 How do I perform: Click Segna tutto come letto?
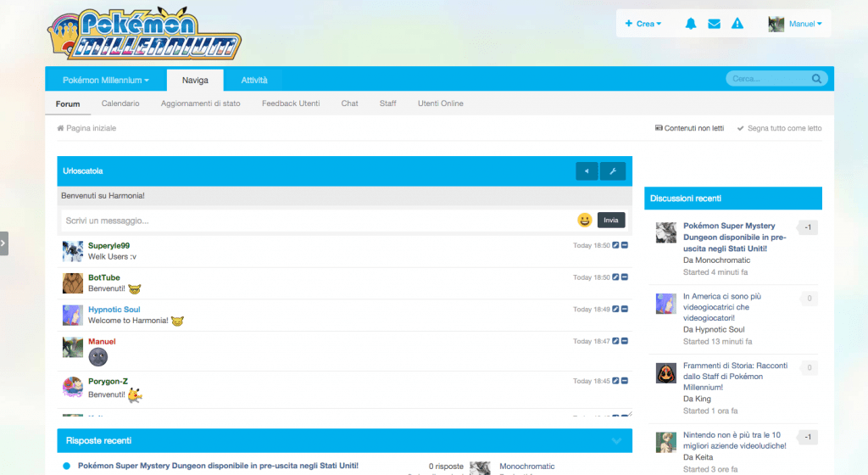780,128
